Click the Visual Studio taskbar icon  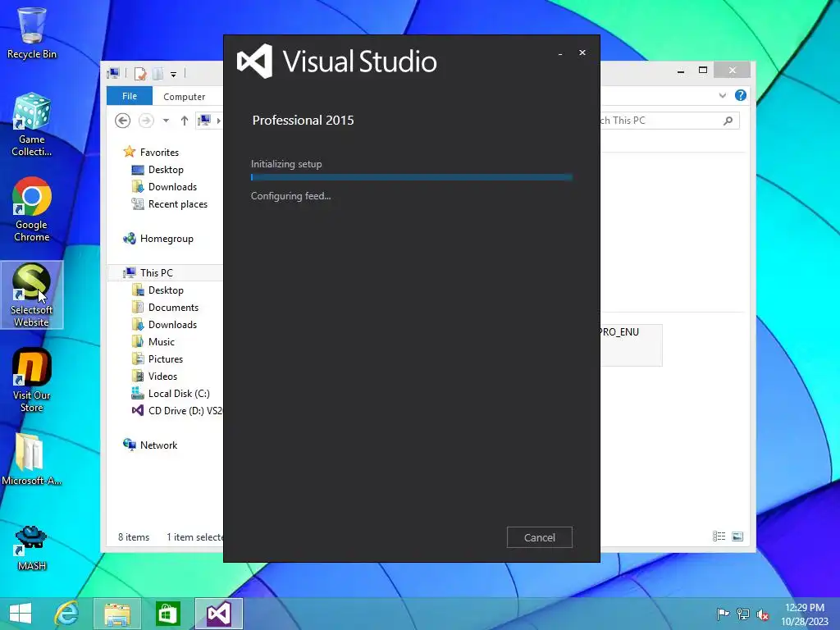point(218,614)
